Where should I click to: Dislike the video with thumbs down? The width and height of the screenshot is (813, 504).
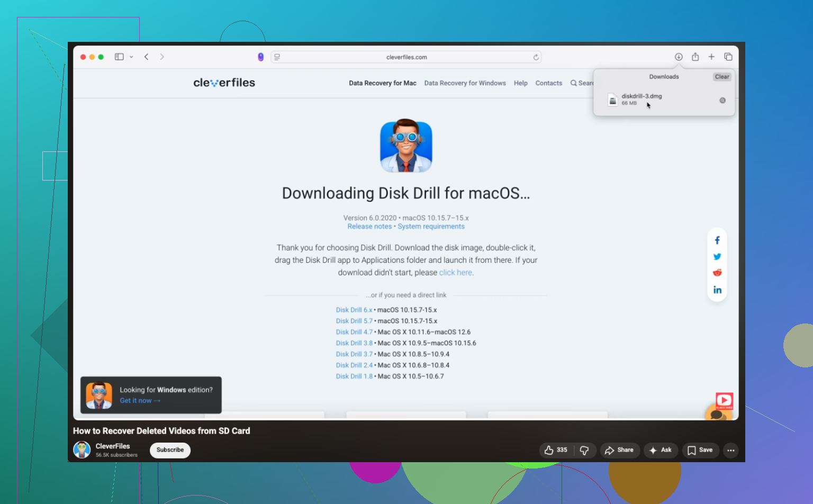(584, 450)
